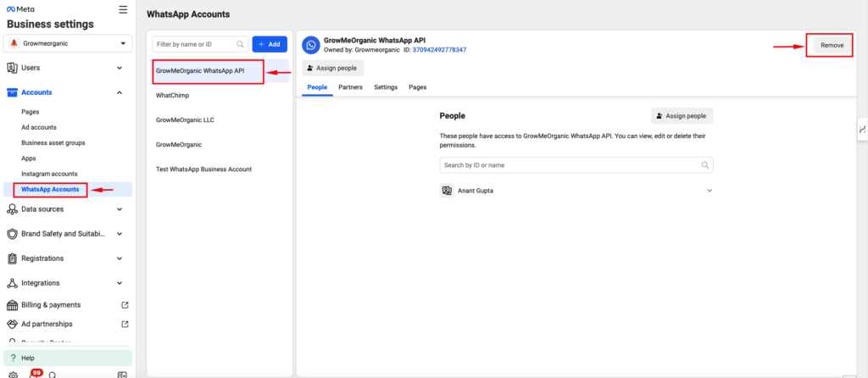Toggle the sidebar collapse icon

click(123, 375)
